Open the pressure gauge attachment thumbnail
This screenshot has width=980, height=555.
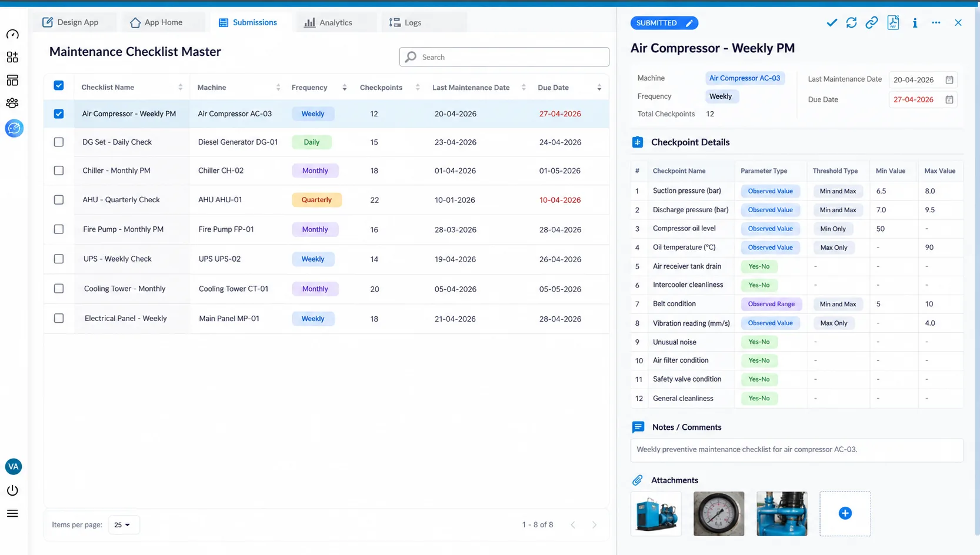coord(719,514)
